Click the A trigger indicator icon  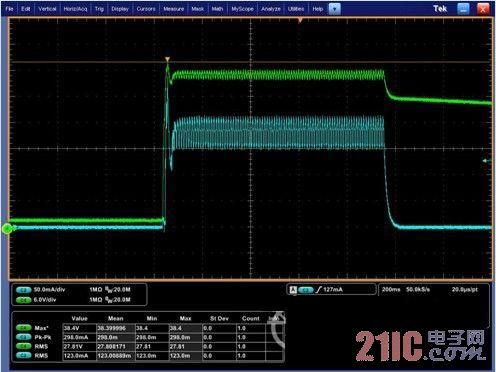point(293,290)
